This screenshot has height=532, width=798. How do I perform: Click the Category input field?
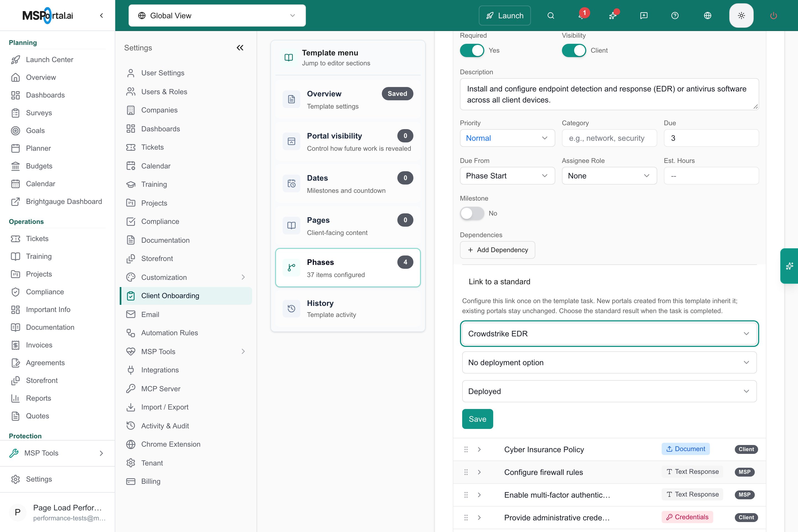(x=609, y=138)
